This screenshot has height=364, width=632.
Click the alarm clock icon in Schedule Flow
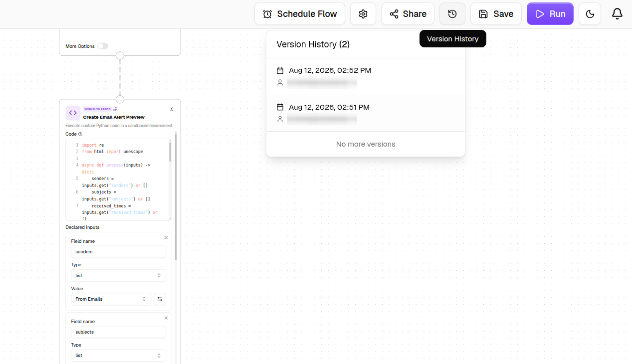point(267,14)
